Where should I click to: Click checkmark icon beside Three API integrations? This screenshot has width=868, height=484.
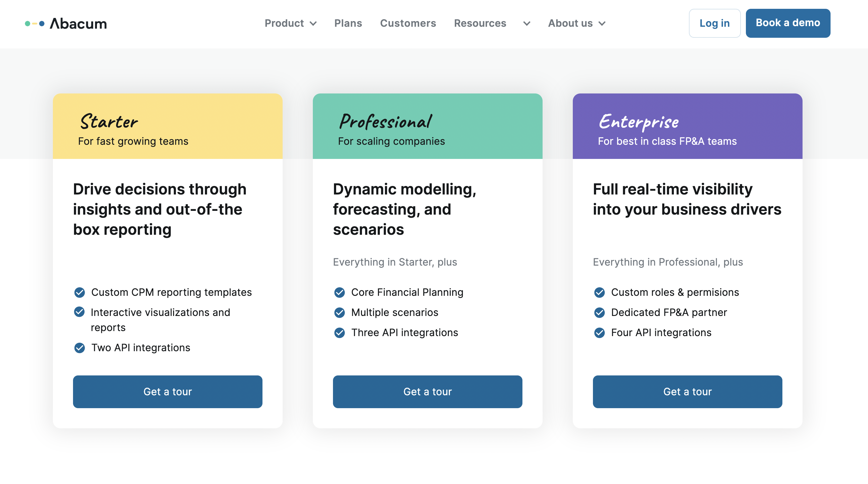point(339,333)
